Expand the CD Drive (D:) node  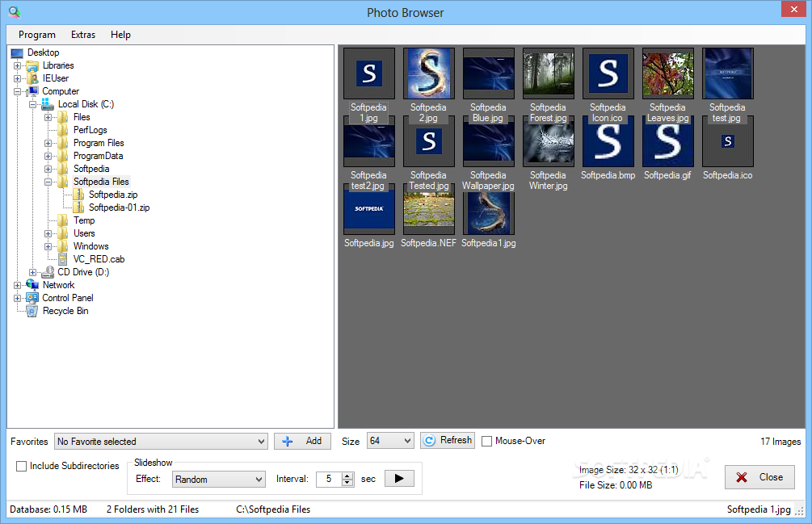32,273
